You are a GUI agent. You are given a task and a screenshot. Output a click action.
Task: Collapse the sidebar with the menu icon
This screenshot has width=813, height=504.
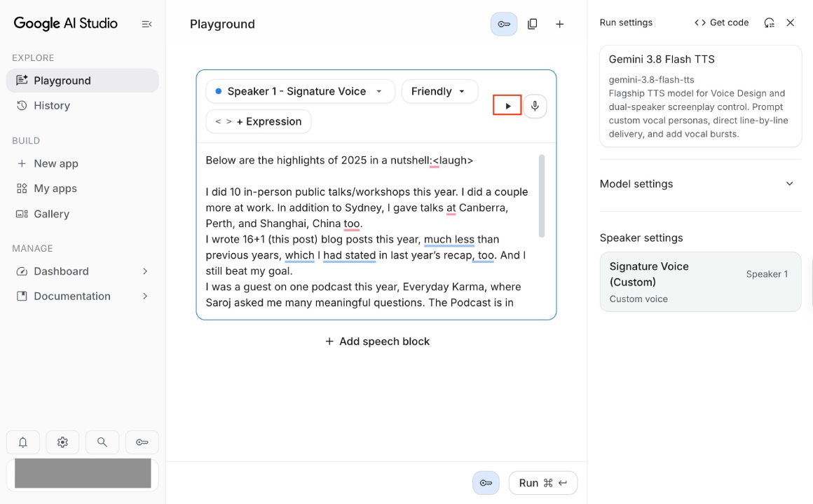146,24
